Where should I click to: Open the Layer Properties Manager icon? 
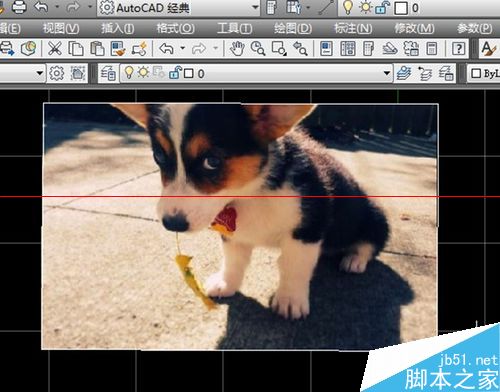108,73
